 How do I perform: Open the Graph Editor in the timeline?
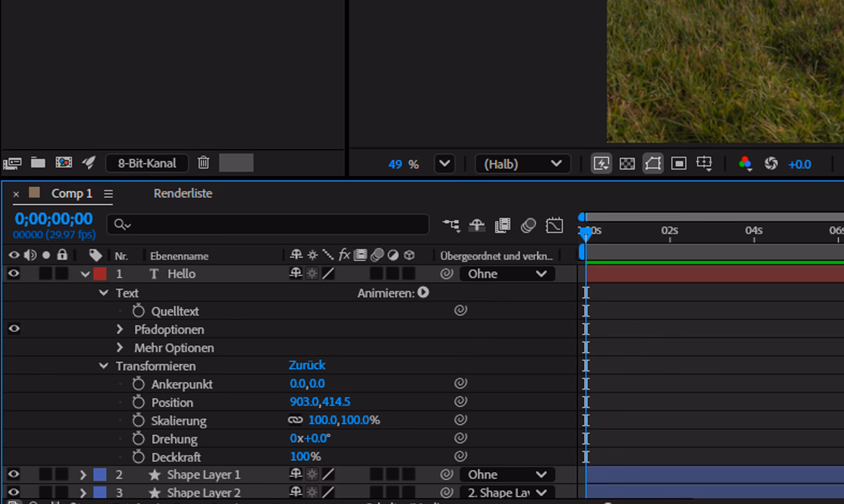pyautogui.click(x=555, y=225)
